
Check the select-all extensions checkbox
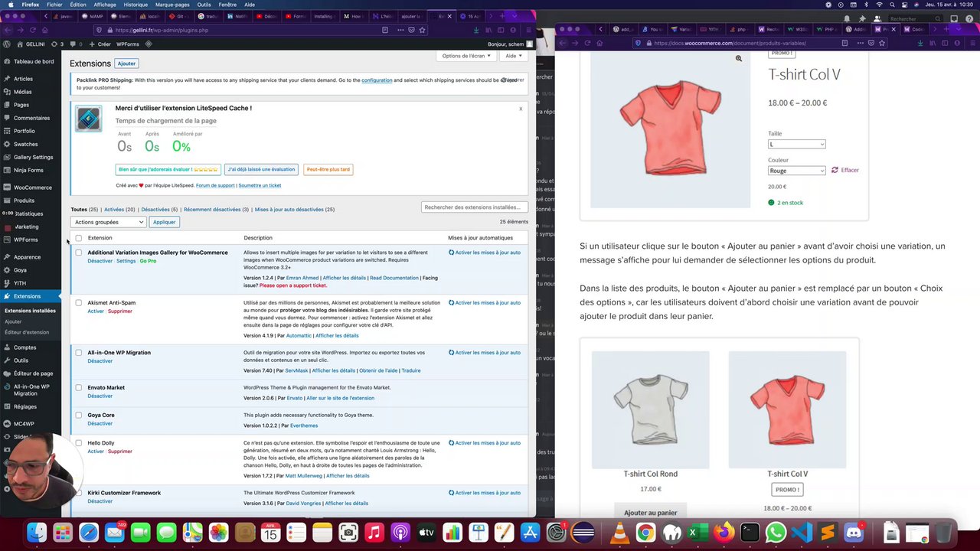(78, 238)
